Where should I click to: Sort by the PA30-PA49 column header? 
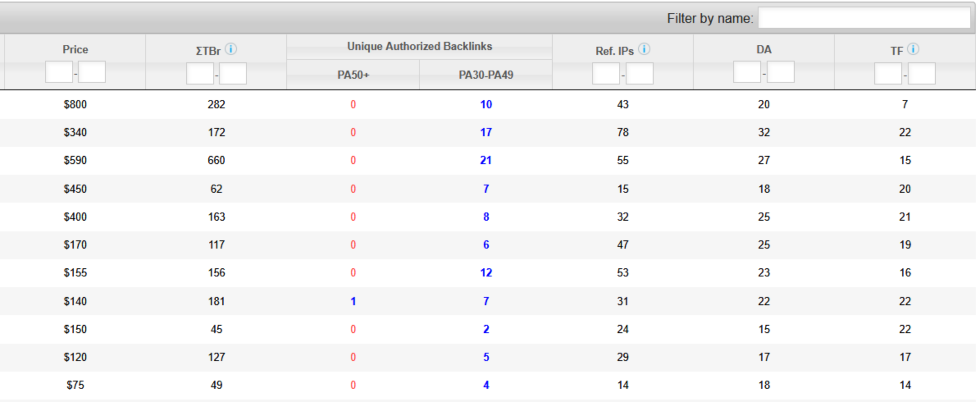click(x=486, y=75)
